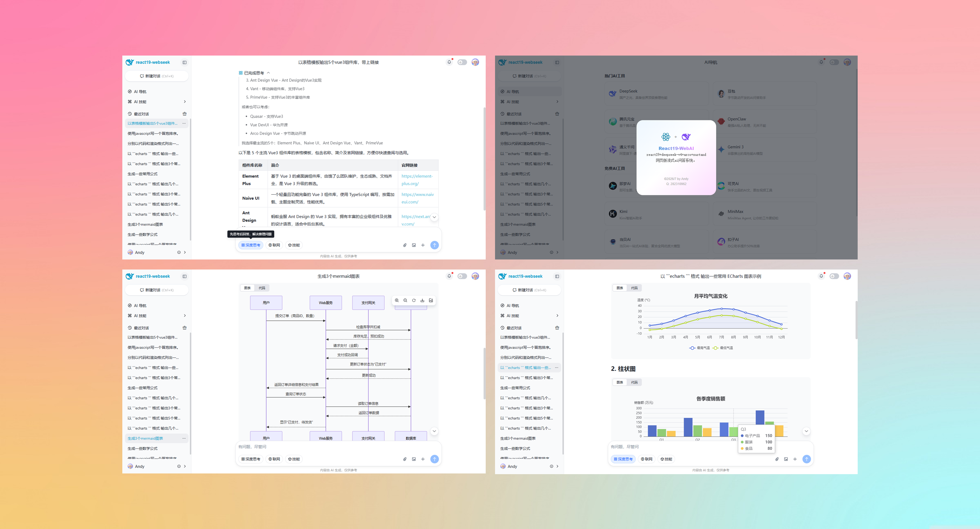Collapse the 已完成思考 section in the vue3组件库 chat
This screenshot has width=980, height=529.
point(254,73)
